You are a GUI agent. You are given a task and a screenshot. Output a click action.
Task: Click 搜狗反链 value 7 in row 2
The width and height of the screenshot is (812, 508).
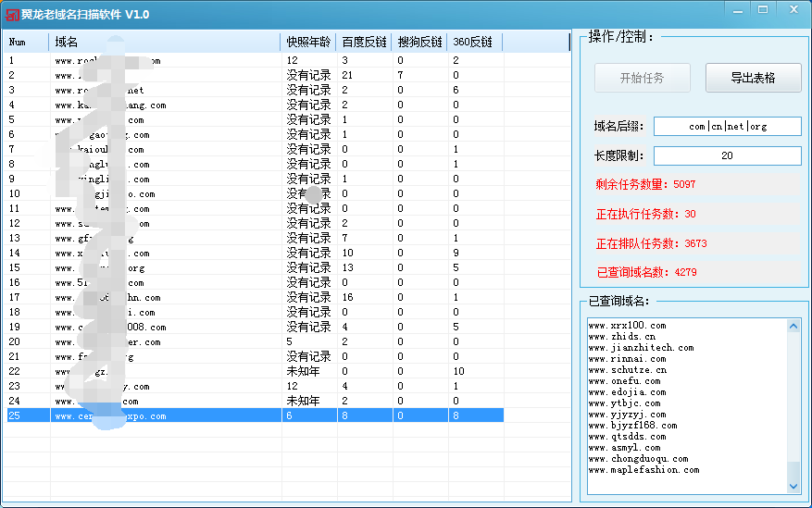click(x=400, y=75)
